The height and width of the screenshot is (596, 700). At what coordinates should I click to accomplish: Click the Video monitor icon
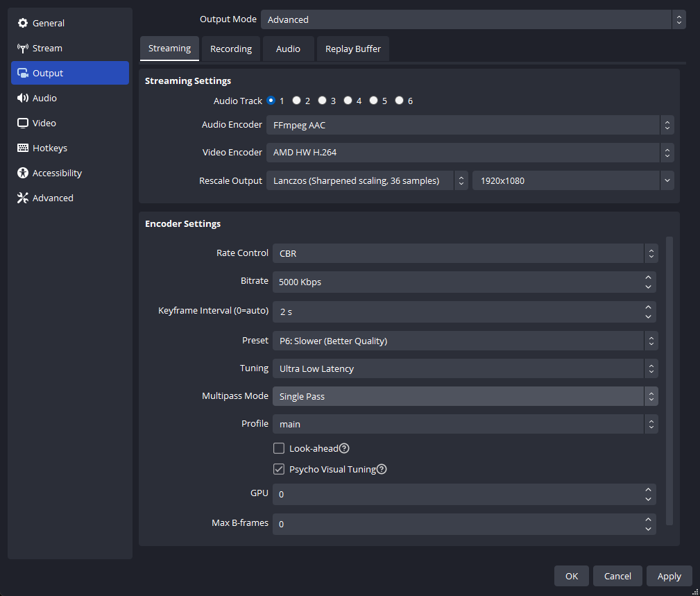coord(23,123)
